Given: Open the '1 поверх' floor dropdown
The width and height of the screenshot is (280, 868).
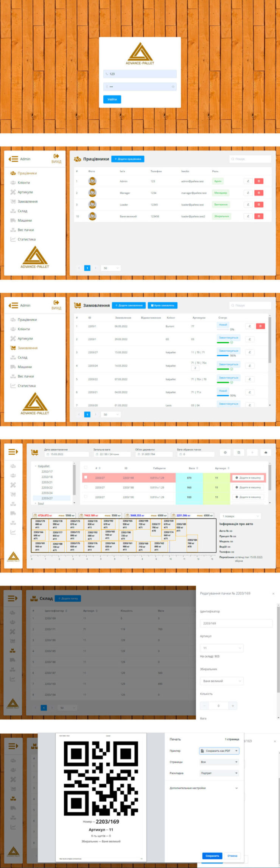Looking at the screenshot, I should pyautogui.click(x=241, y=516).
